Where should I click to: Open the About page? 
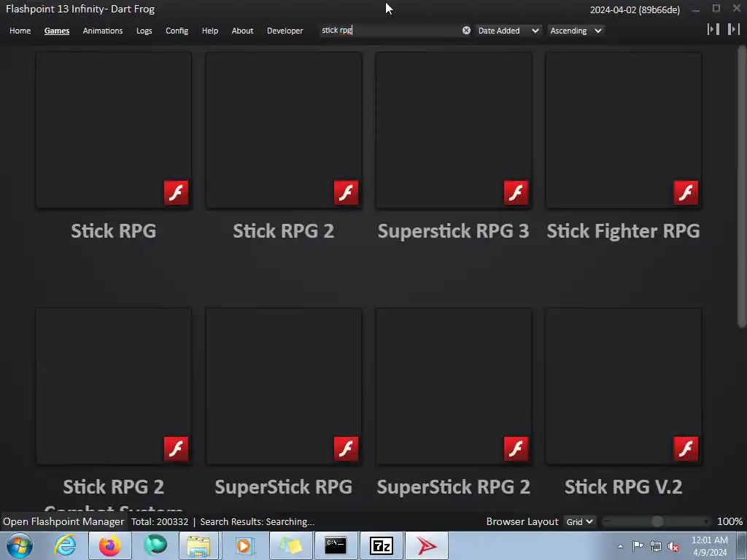point(242,31)
